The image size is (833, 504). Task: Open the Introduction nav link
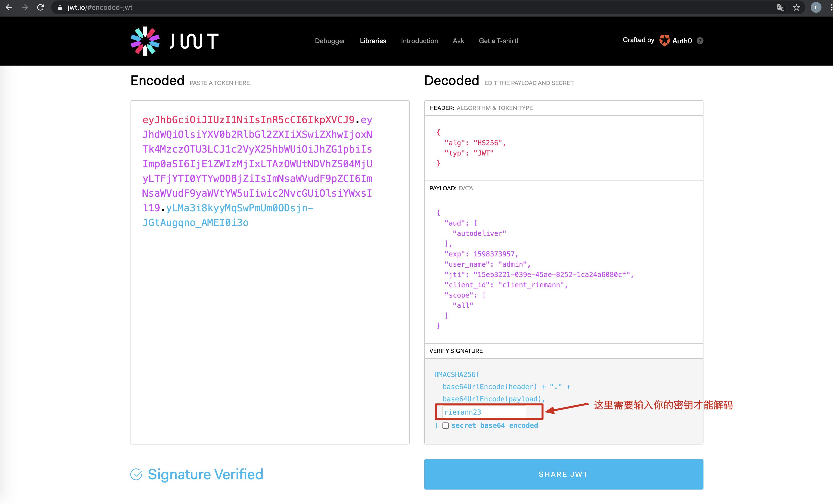[419, 41]
